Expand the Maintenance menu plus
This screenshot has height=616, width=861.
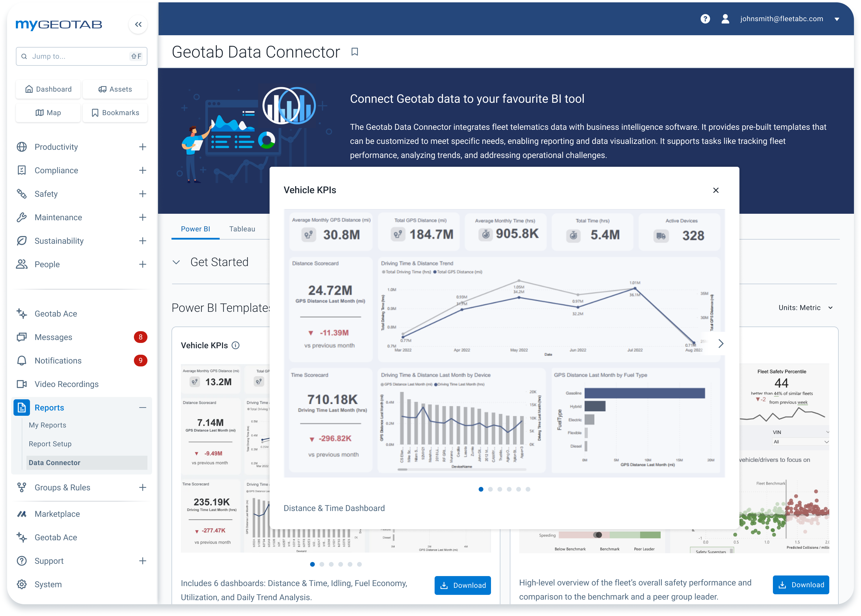click(143, 217)
